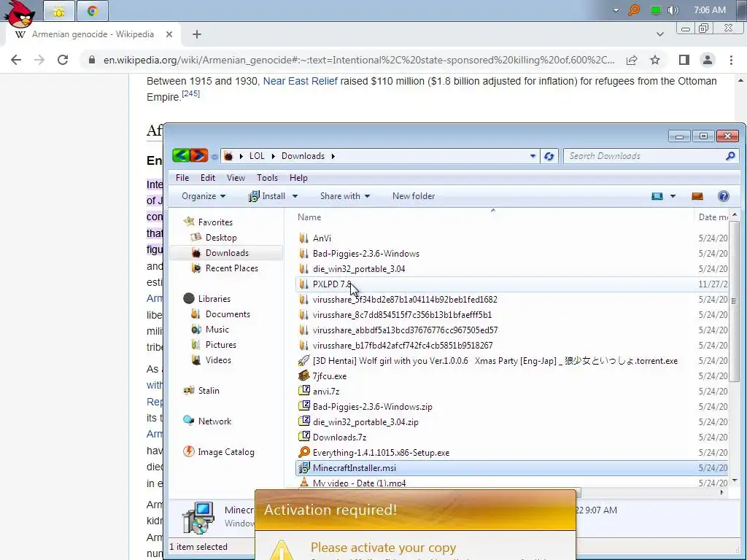The image size is (747, 560).
Task: Expand the Install dropdown arrow
Action: click(295, 196)
